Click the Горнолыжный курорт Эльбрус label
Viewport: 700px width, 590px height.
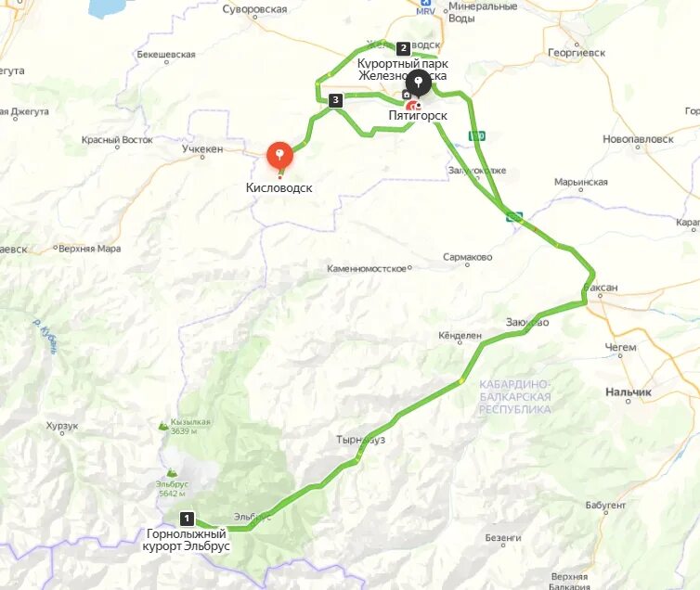(x=187, y=540)
